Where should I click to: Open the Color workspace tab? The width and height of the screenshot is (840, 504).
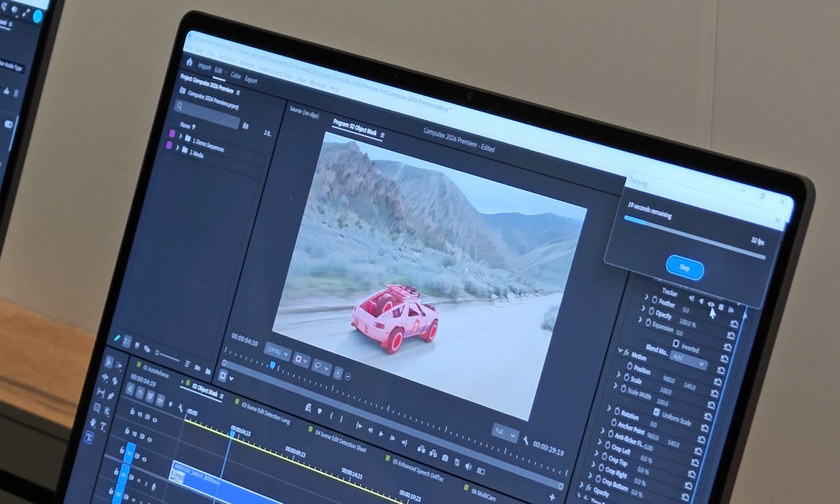(x=235, y=75)
